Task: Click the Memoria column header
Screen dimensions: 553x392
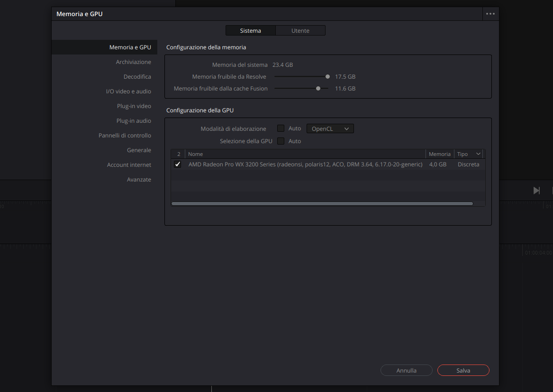Action: (x=439, y=154)
